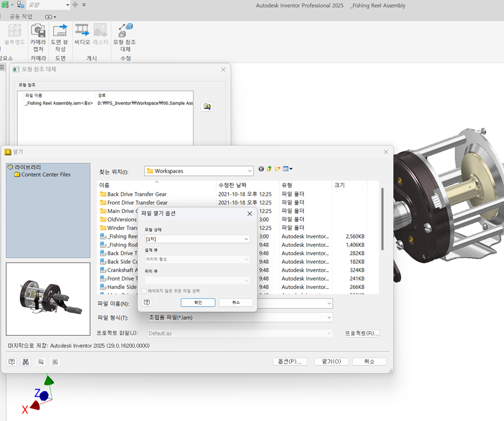Sort file list by 이름 column header
Viewport: 504px width, 421px height.
point(156,185)
